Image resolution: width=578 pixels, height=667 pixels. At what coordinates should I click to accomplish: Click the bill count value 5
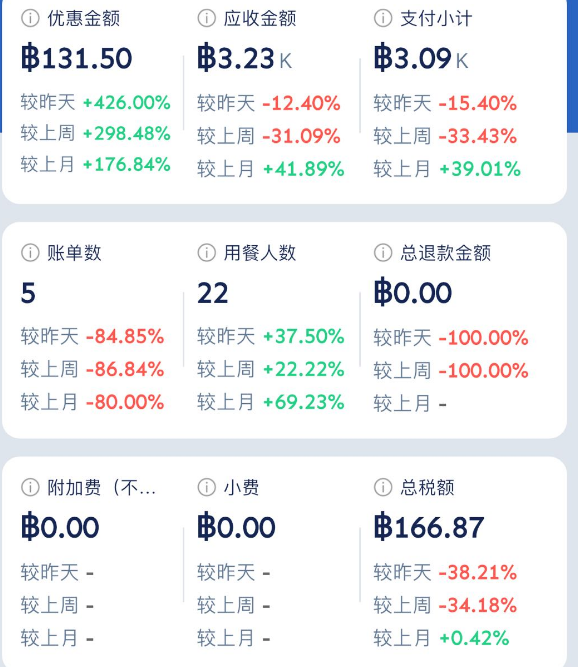point(28,293)
